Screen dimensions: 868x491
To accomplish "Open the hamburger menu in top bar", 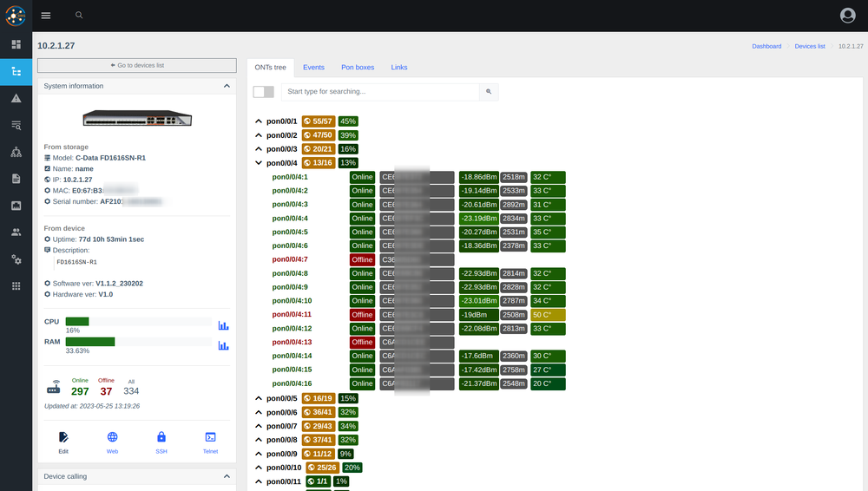I will pyautogui.click(x=46, y=16).
